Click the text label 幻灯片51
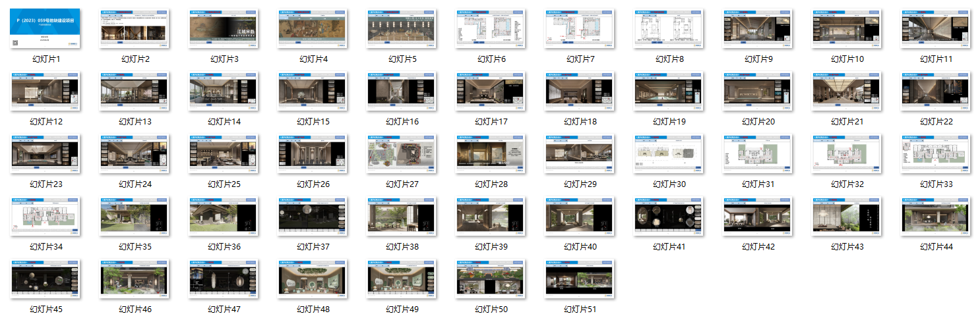This screenshot has width=980, height=322. point(581,309)
